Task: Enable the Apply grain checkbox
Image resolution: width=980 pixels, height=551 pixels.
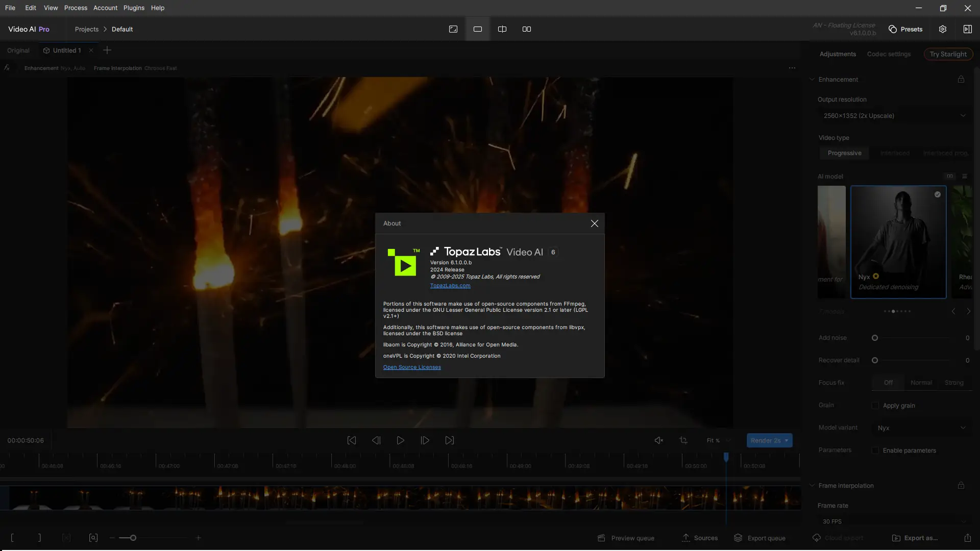Action: (875, 406)
